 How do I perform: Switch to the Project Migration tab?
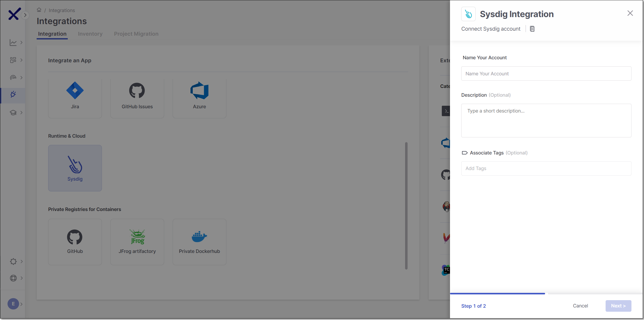tap(136, 34)
